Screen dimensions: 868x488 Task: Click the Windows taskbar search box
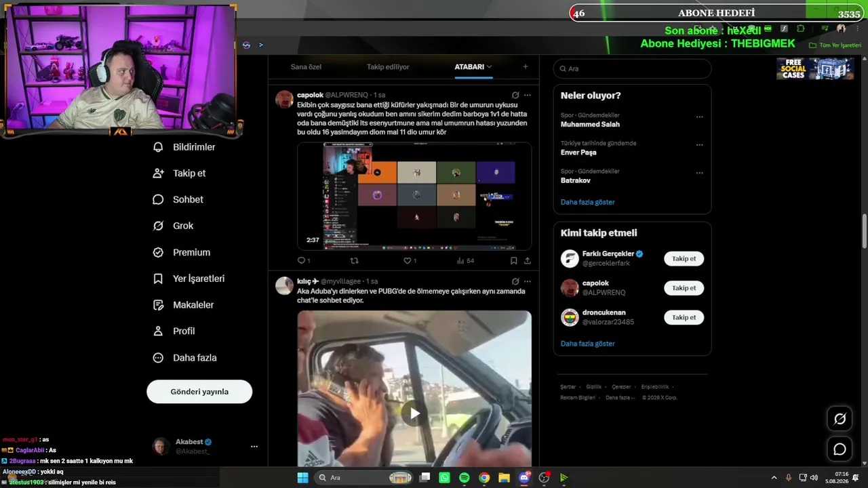[x=363, y=478]
